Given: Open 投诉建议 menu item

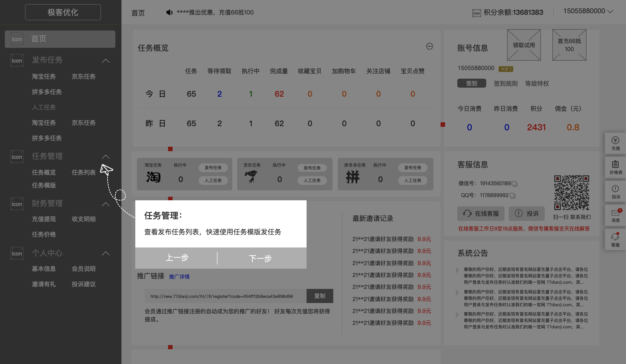Looking at the screenshot, I should point(84,284).
